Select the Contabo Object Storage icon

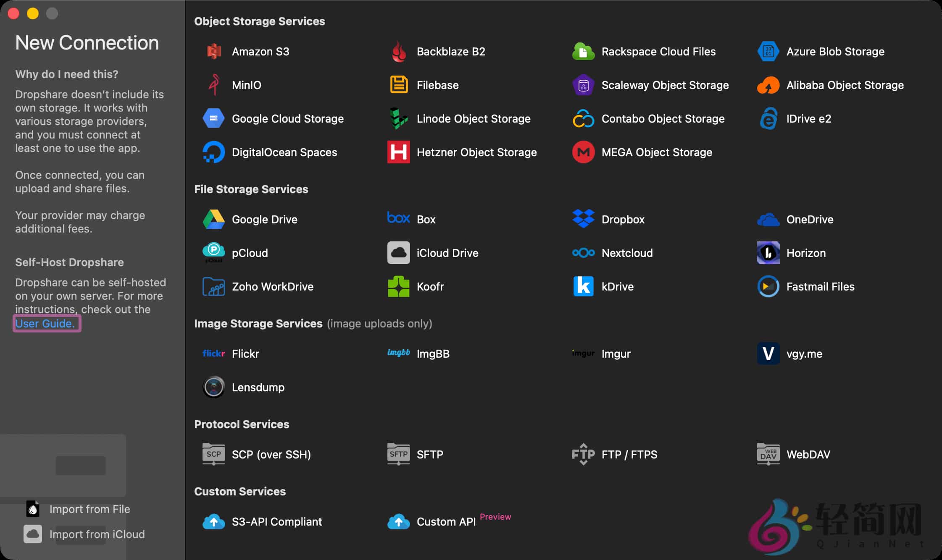click(x=583, y=119)
